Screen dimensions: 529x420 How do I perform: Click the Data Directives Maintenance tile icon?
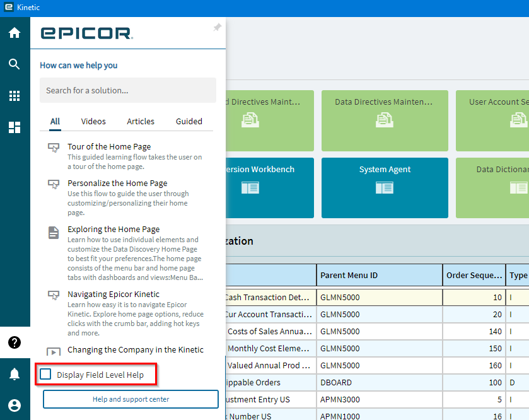pos(385,120)
